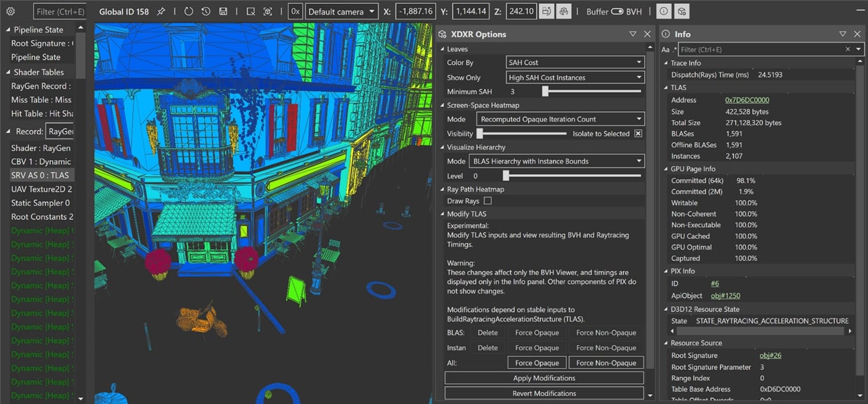Open the Screen-Space Heatmap Mode dropdown

tap(560, 119)
